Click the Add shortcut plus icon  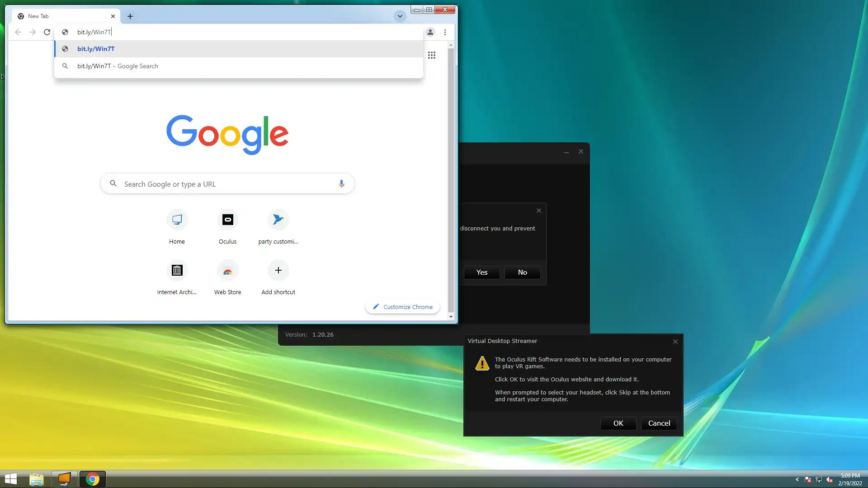click(x=278, y=271)
